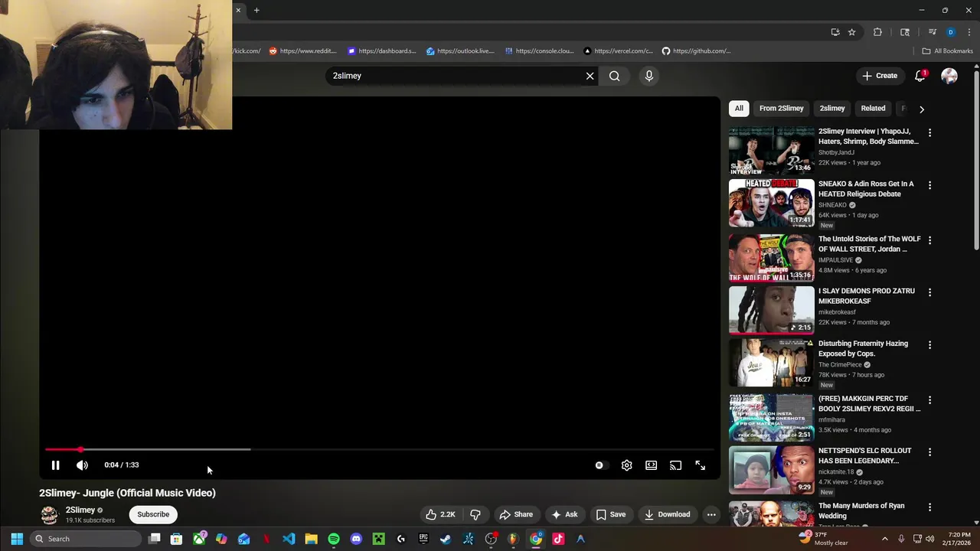Open the player settings gear
980x551 pixels.
point(626,465)
